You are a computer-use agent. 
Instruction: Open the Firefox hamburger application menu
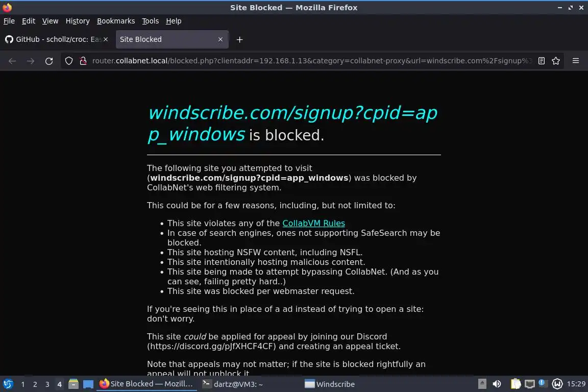(576, 61)
